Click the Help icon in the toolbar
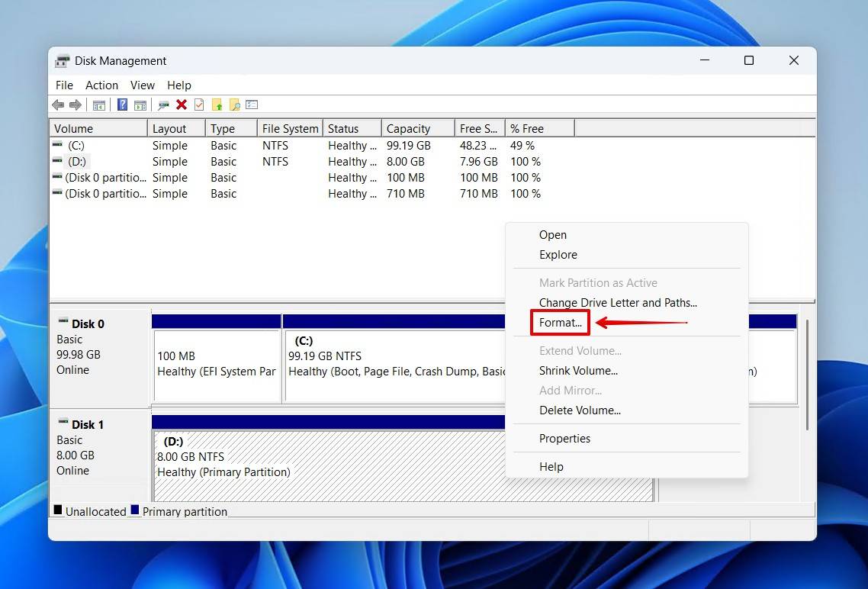 [x=122, y=105]
